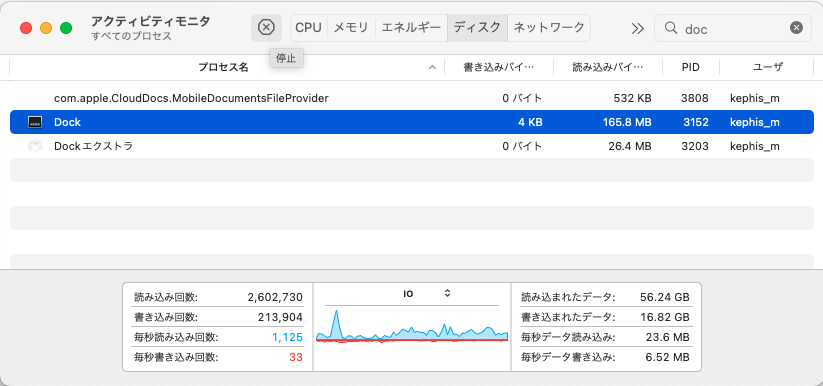The height and width of the screenshot is (386, 823).
Task: Switch to the CPU tab
Action: 308,27
